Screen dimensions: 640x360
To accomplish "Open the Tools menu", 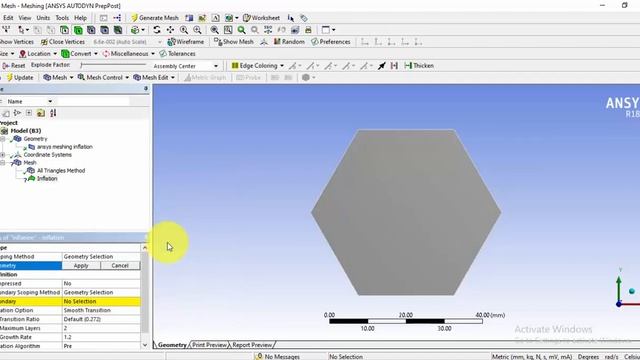I will (62, 18).
